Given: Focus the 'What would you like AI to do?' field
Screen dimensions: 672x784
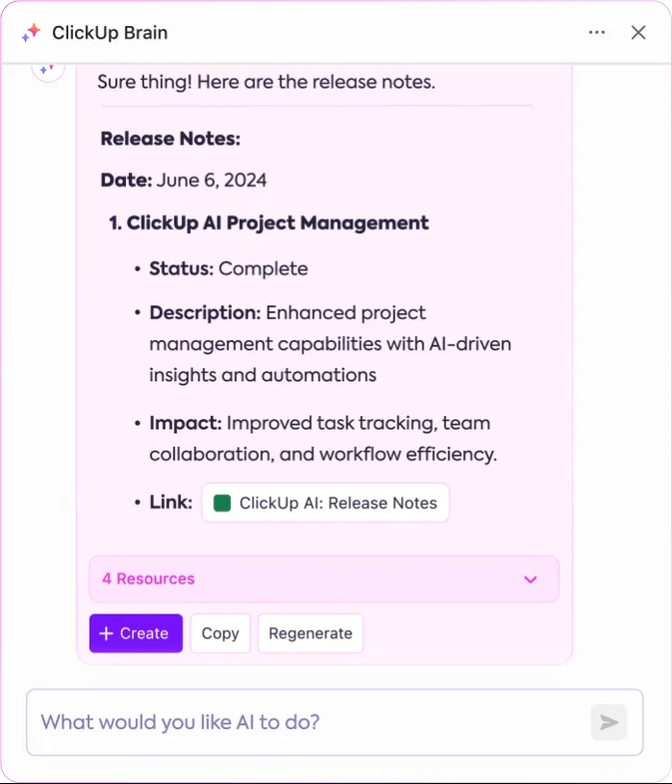Looking at the screenshot, I should tap(334, 722).
